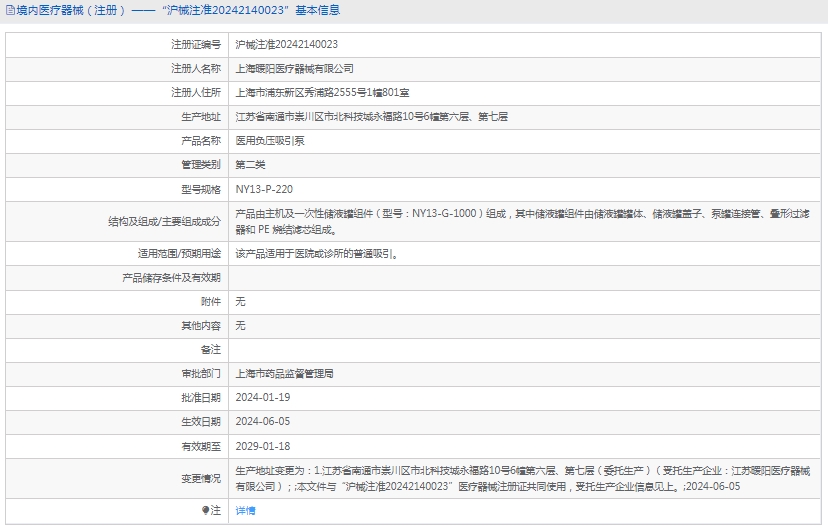Click the production address 江苏省南通市崇川区 cell
Image resolution: width=828 pixels, height=529 pixels.
coord(371,117)
